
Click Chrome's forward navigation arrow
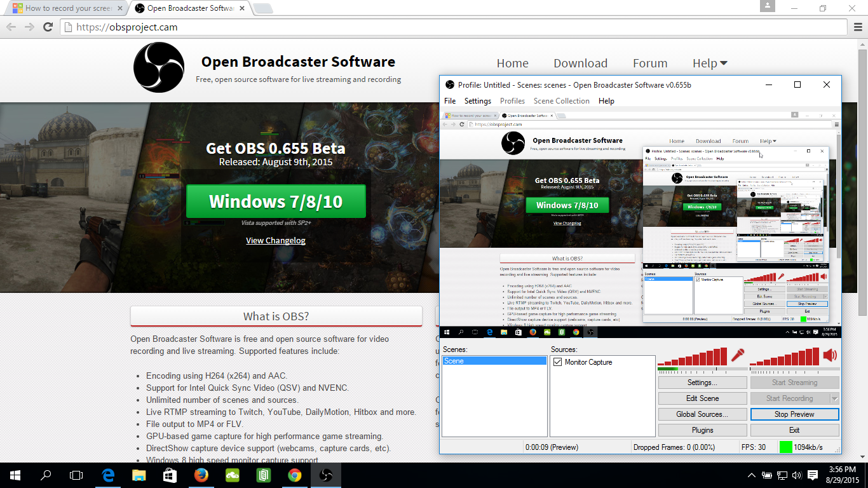click(x=29, y=27)
